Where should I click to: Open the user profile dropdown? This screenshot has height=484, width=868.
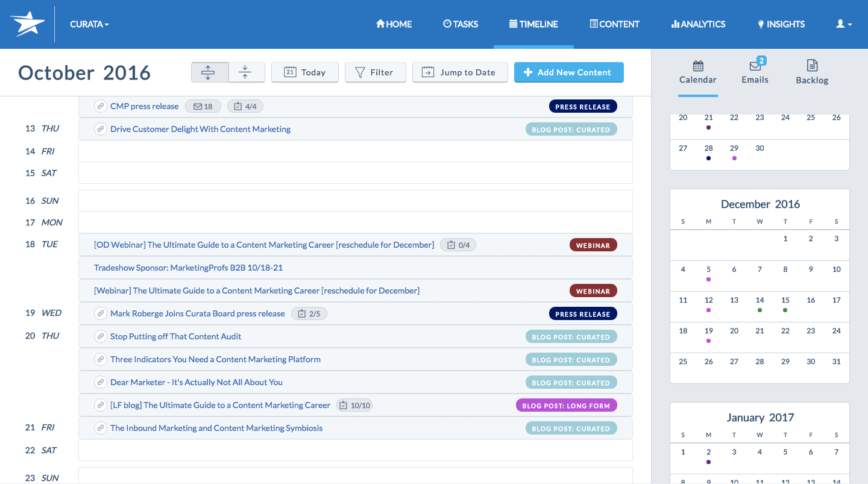843,24
